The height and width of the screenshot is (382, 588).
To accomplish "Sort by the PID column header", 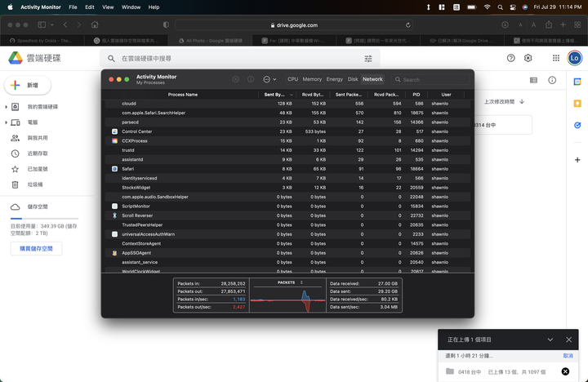I will tap(416, 95).
